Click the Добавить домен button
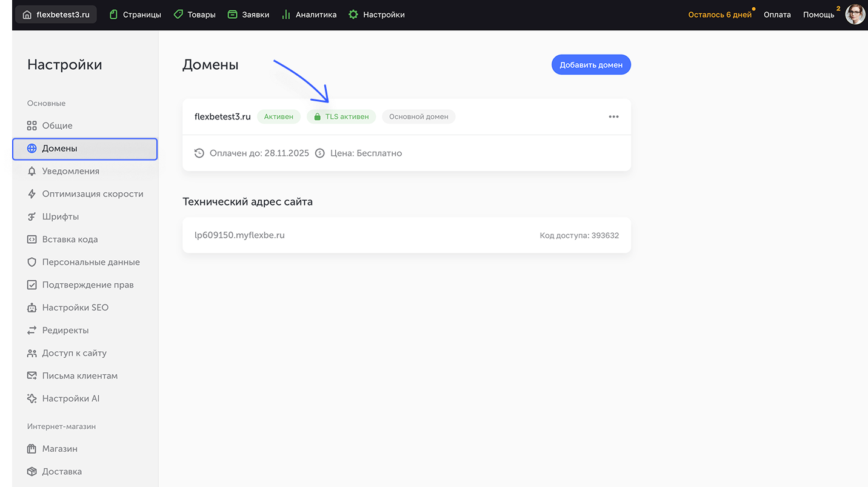 click(x=590, y=64)
